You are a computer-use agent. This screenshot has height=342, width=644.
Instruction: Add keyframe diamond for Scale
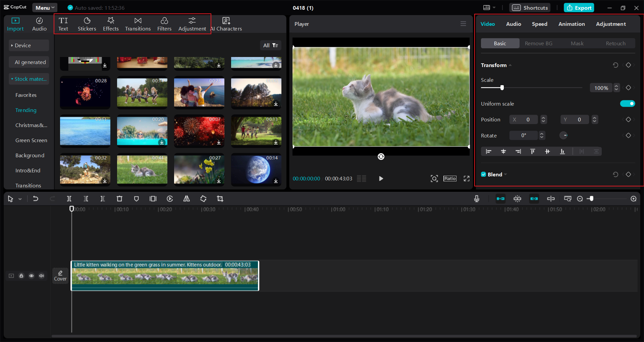629,88
